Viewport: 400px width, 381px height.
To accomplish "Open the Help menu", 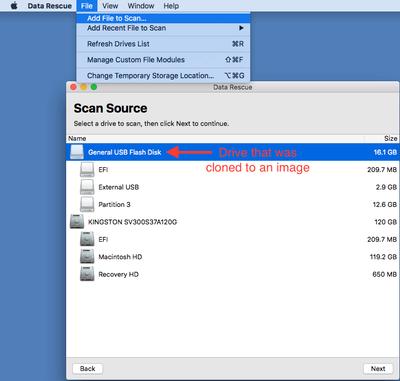I will [171, 6].
